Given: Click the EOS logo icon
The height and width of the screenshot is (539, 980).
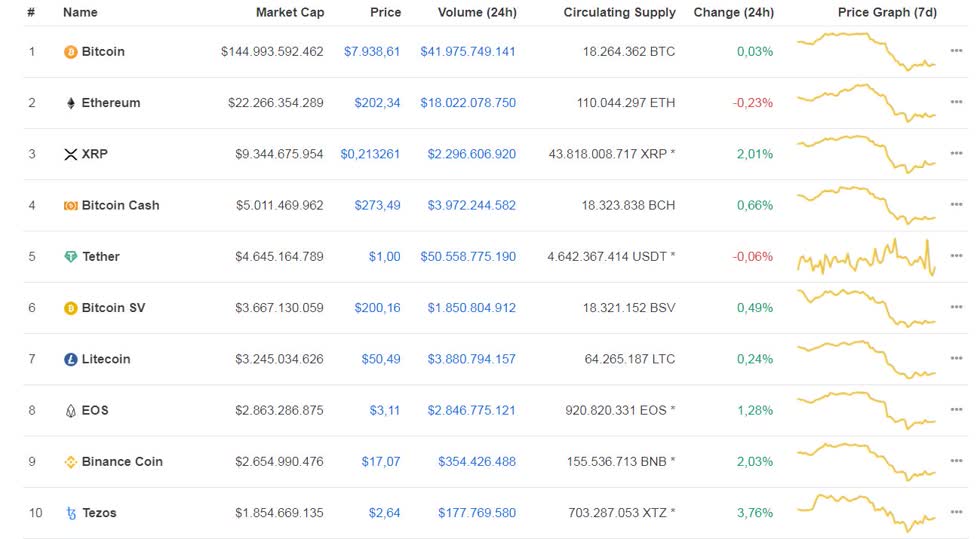Looking at the screenshot, I should pyautogui.click(x=71, y=411).
